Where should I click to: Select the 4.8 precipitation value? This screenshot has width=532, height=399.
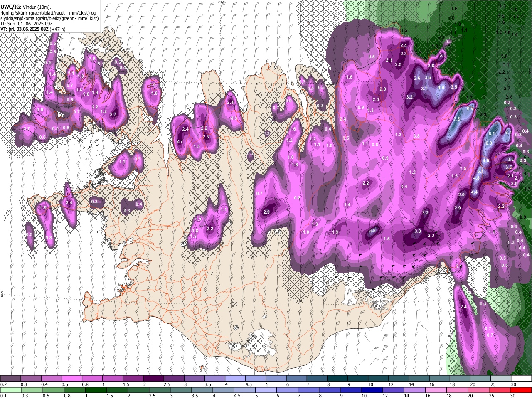[x=477, y=178]
